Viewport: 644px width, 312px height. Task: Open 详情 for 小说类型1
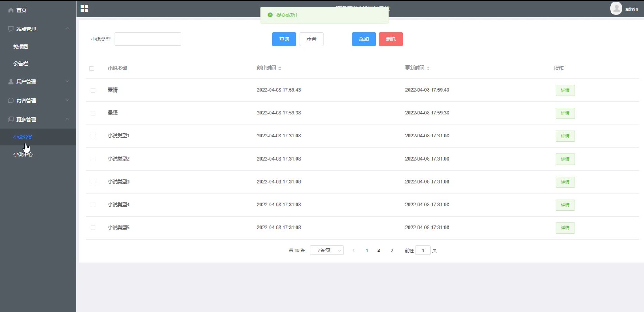(565, 136)
